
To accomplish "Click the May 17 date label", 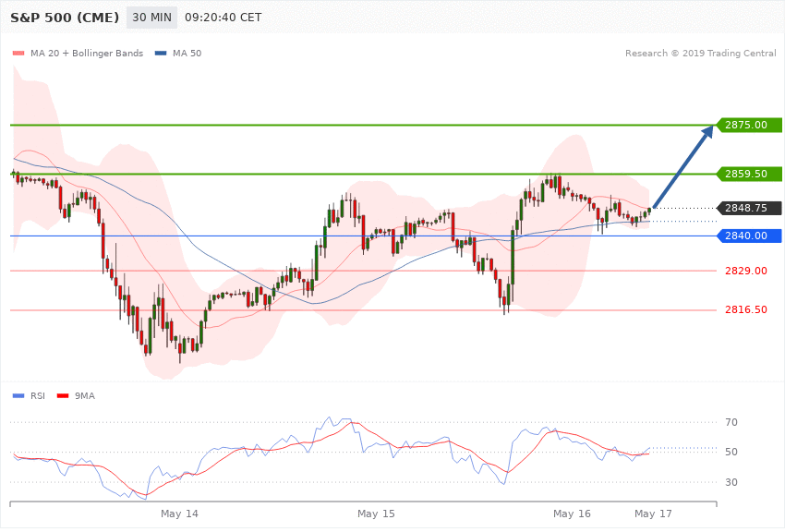I will (x=653, y=514).
